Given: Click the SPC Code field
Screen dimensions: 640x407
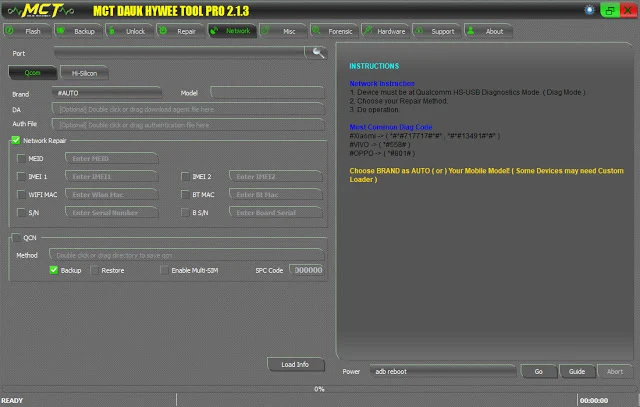Looking at the screenshot, I should (x=307, y=270).
